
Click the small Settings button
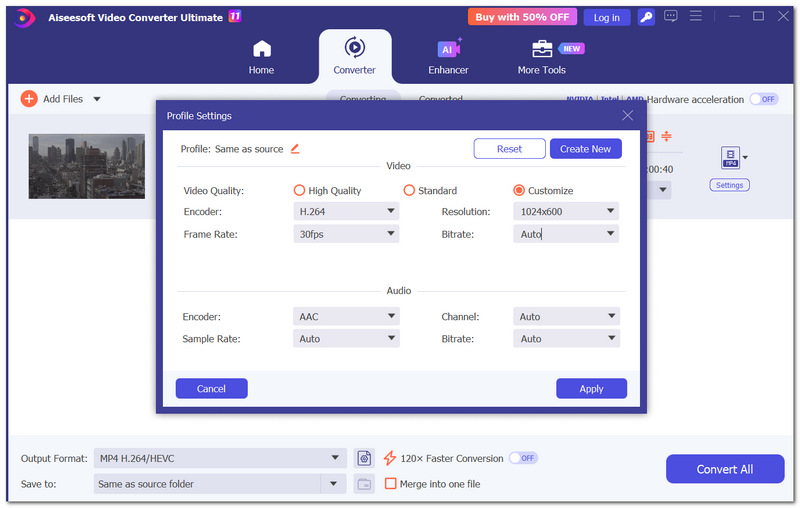click(729, 185)
